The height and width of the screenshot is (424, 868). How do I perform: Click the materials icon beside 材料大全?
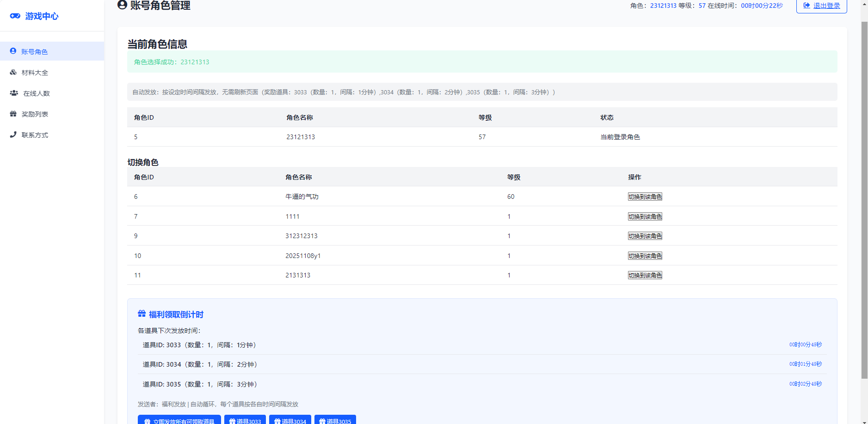point(13,72)
